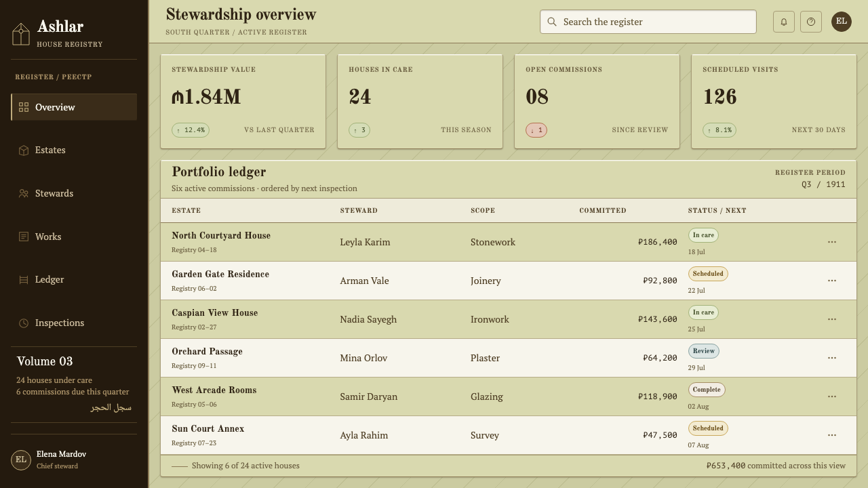Click the Volume 03 heading in sidebar

click(x=45, y=361)
